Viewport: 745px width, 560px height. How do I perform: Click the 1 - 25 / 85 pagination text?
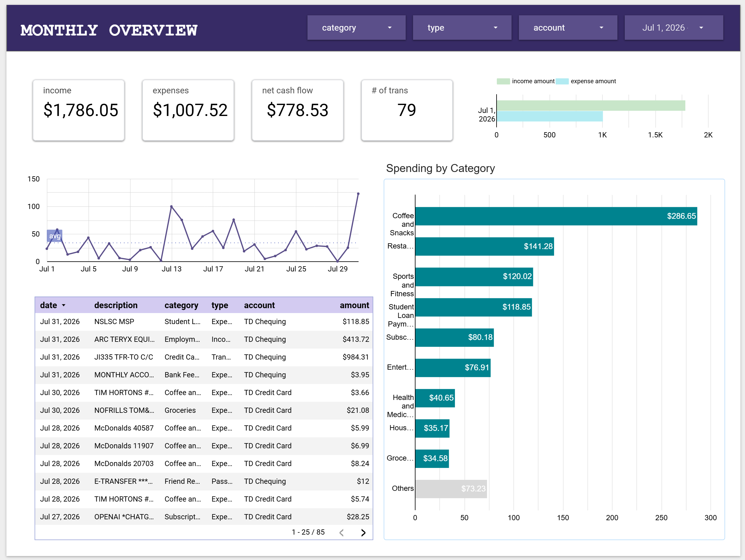[x=308, y=532]
